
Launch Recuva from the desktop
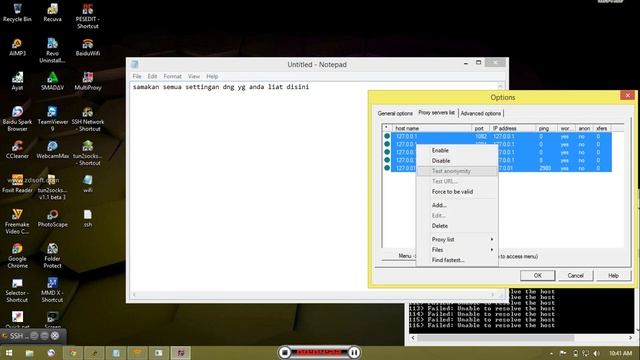pyautogui.click(x=52, y=12)
